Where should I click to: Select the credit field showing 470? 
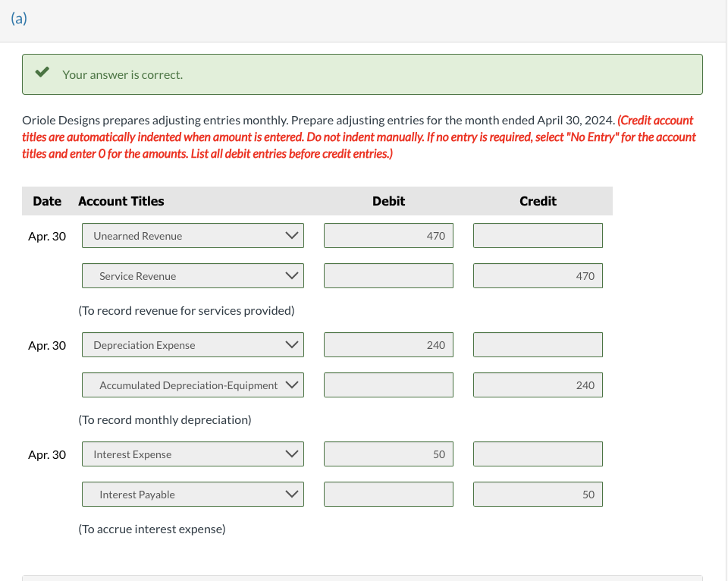(x=538, y=275)
